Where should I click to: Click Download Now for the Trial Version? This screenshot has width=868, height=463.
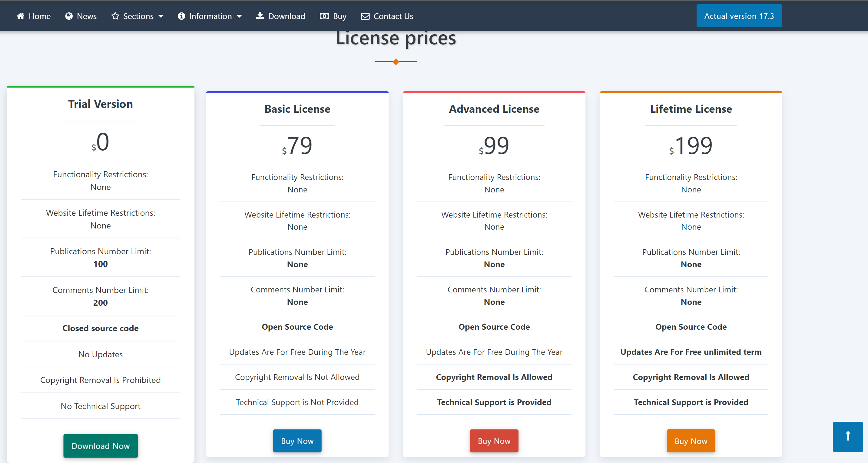100,445
